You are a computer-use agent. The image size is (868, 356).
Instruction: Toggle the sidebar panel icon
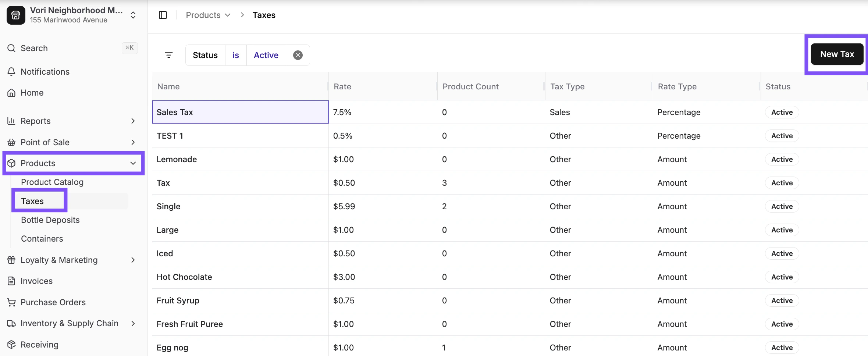163,15
